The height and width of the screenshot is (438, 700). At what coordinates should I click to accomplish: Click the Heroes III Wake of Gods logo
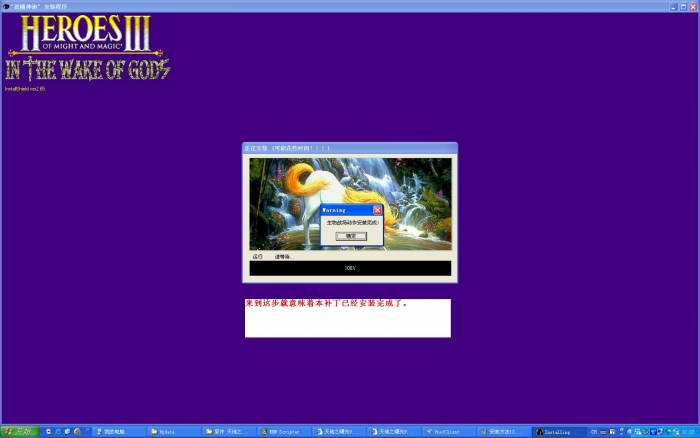[88, 48]
